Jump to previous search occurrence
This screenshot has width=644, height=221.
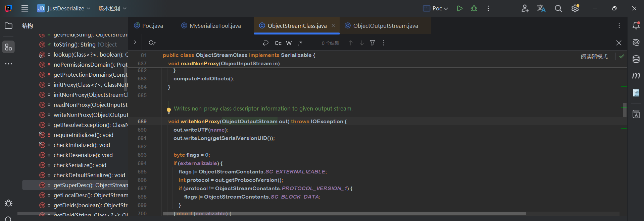(351, 43)
